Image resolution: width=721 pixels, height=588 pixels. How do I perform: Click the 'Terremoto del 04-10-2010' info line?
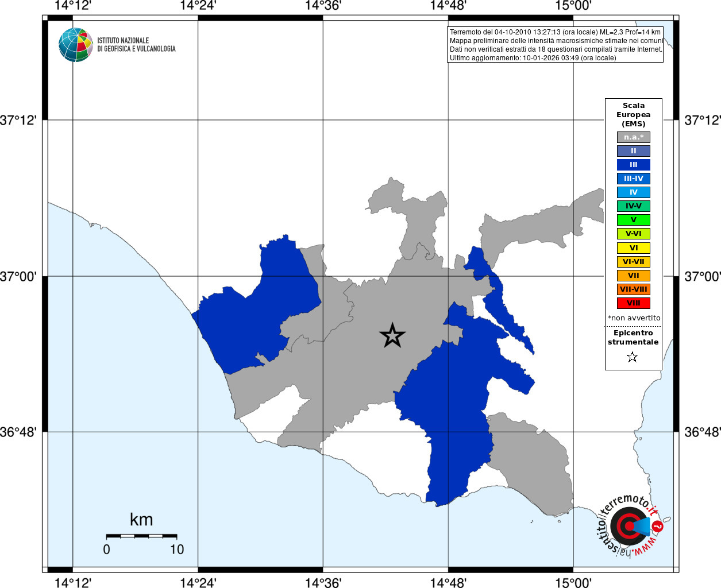coord(555,32)
